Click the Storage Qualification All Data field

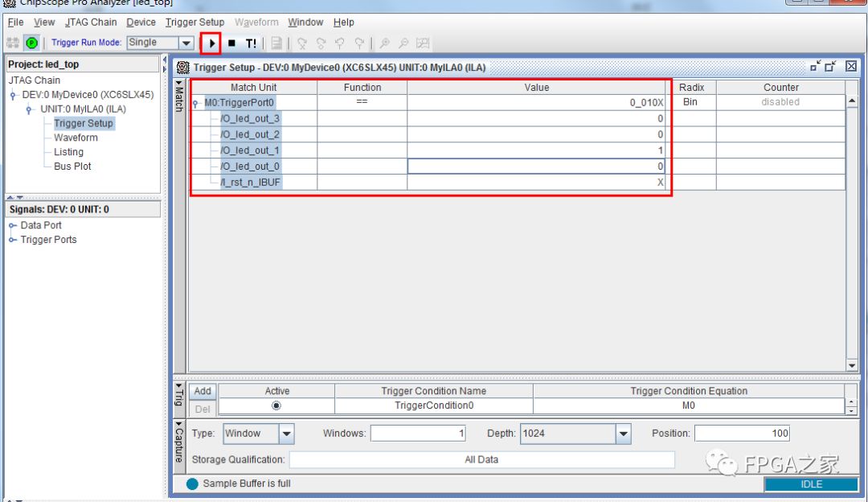(481, 459)
